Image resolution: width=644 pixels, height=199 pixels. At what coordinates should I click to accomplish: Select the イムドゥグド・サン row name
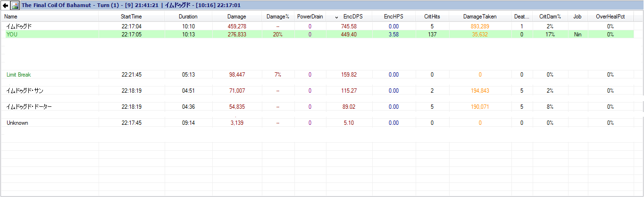pos(25,91)
